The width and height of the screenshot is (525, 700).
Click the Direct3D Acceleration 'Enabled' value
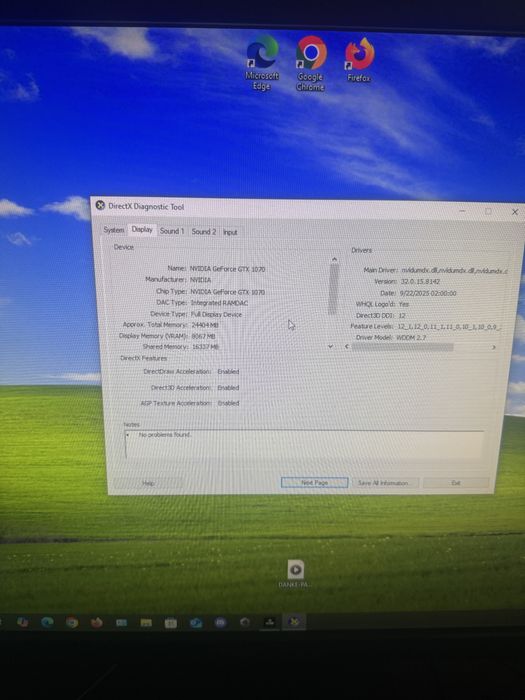click(228, 388)
